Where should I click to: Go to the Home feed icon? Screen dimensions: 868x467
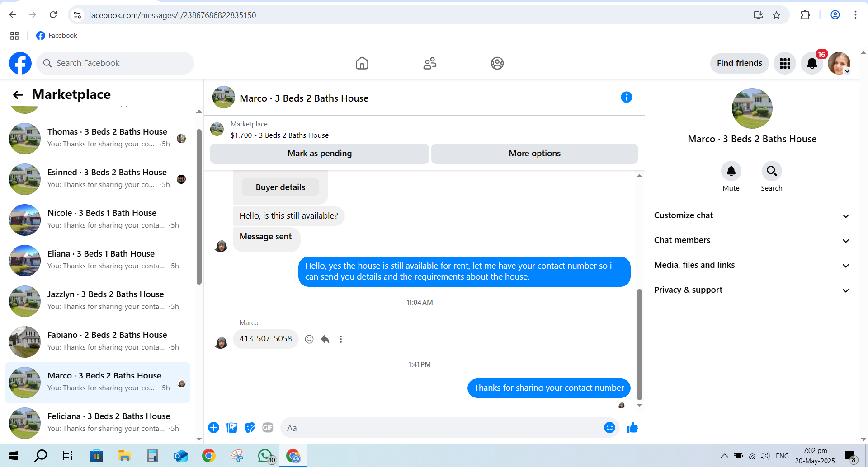362,63
